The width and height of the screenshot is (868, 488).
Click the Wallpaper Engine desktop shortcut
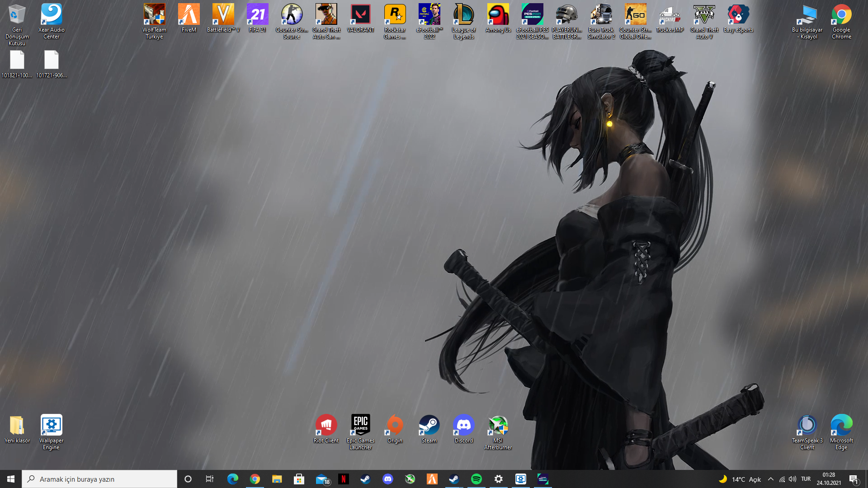click(52, 432)
